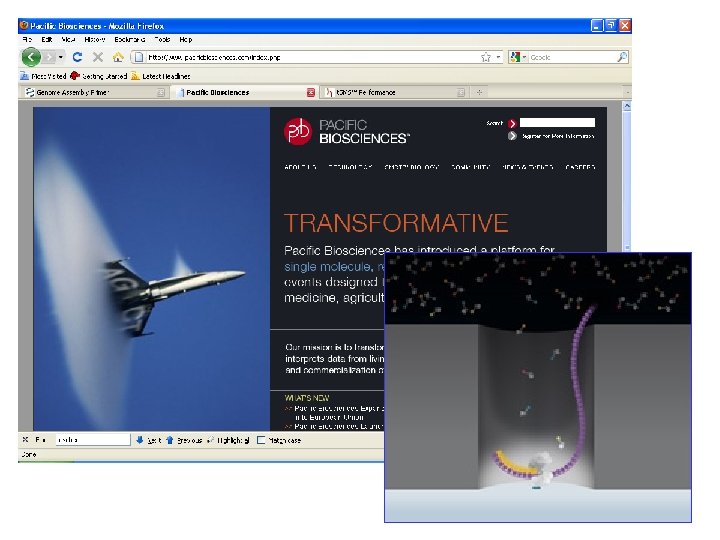Click the website search text field
The width and height of the screenshot is (720, 540).
[x=557, y=123]
